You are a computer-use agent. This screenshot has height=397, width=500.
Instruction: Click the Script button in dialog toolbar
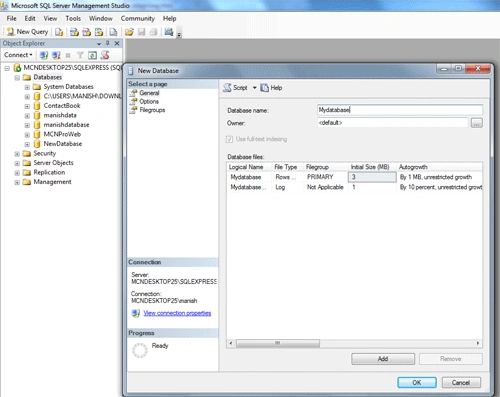(235, 88)
